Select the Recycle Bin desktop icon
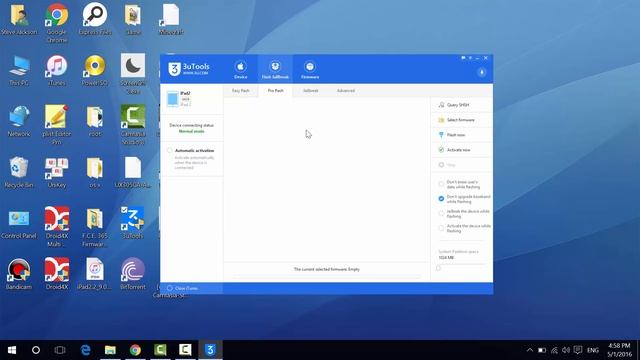The width and height of the screenshot is (640, 360). tap(19, 172)
